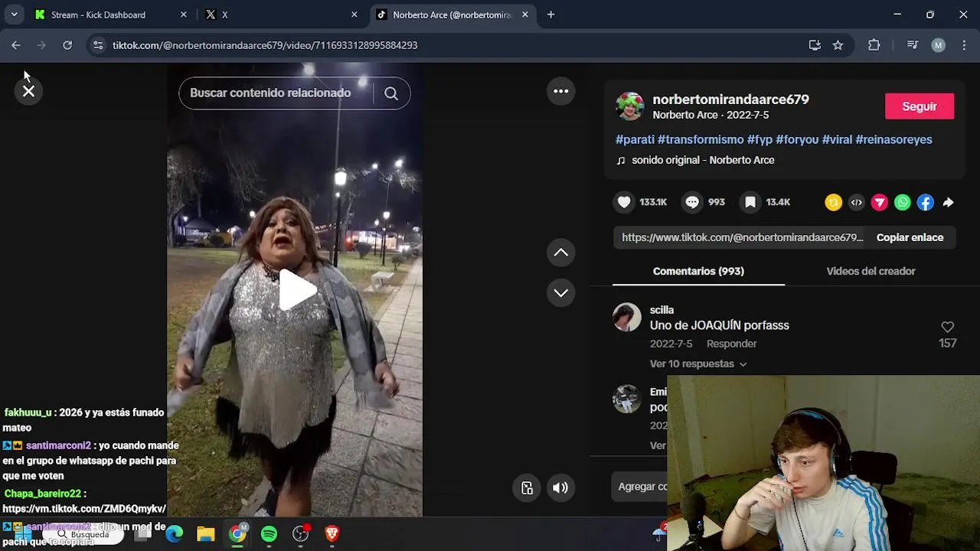
Task: Play the paused TikTok video
Action: (297, 290)
